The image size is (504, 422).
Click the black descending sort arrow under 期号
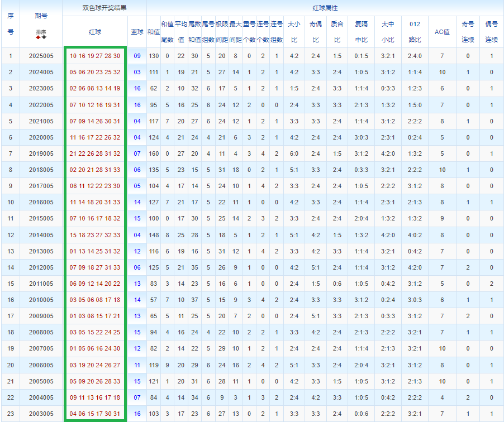(44, 37)
